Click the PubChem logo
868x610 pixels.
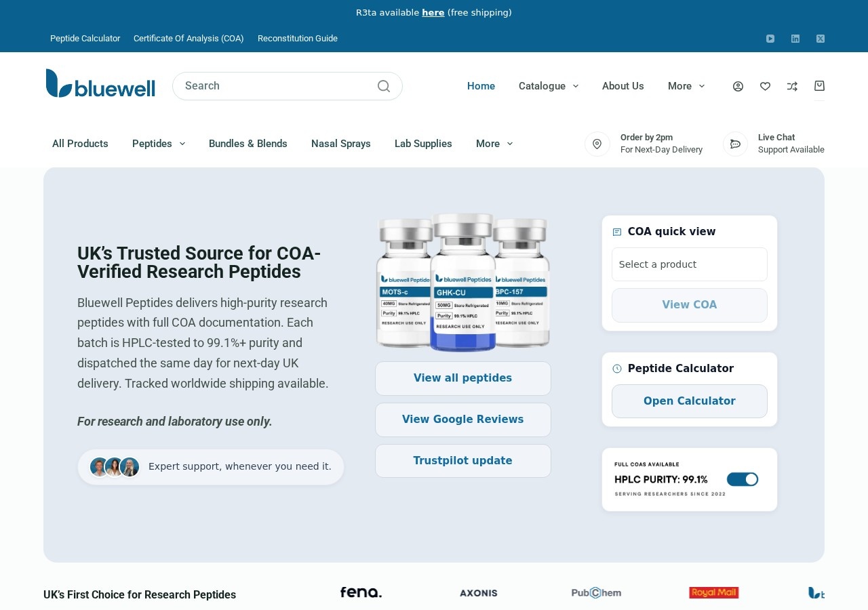(x=596, y=593)
